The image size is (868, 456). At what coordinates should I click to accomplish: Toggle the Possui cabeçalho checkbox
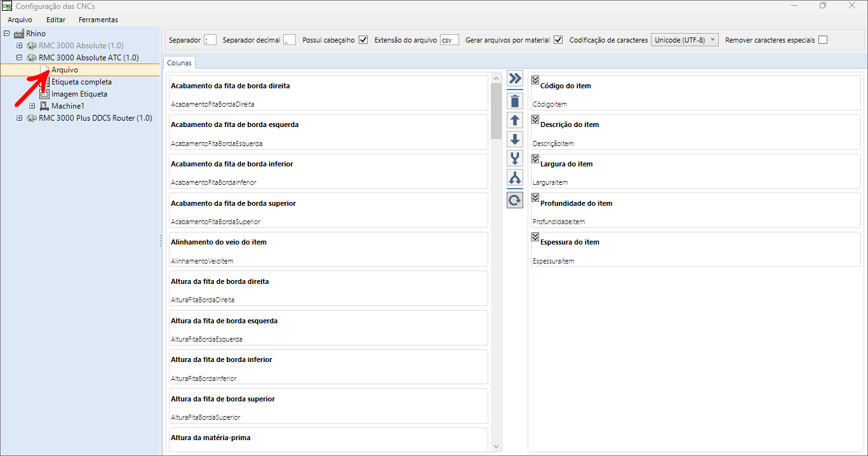(363, 40)
